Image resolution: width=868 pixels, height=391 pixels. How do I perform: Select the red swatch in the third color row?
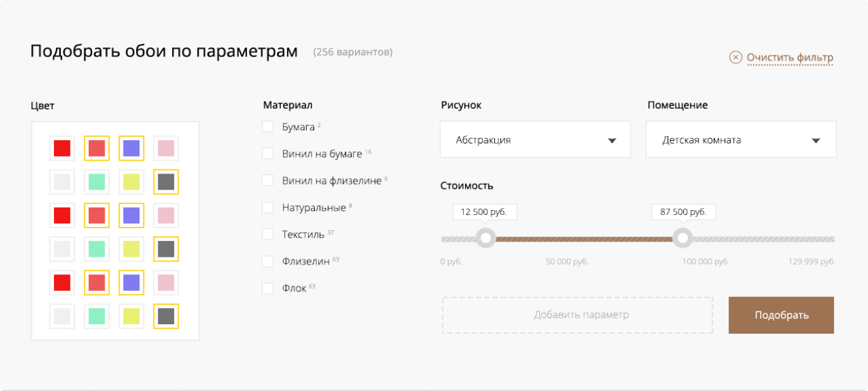click(x=62, y=216)
